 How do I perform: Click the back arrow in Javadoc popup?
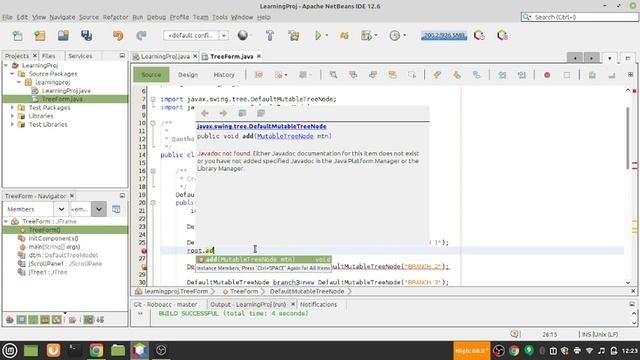click(205, 113)
